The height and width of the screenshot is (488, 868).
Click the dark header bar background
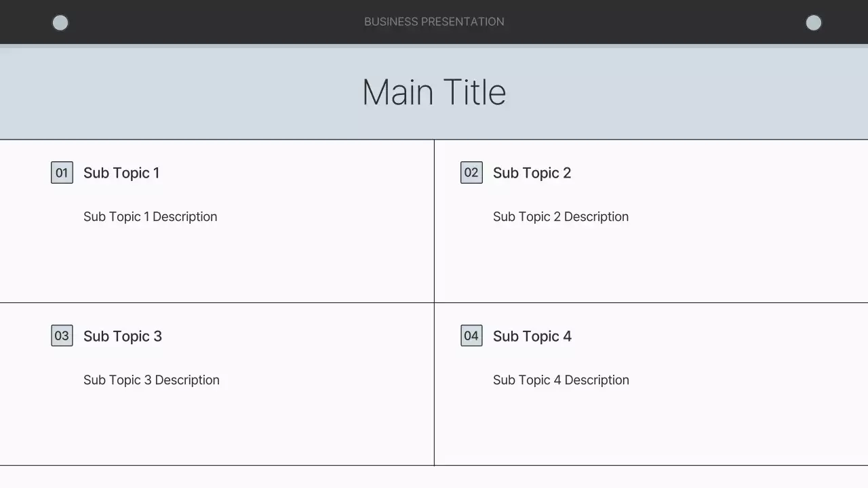click(x=237, y=22)
